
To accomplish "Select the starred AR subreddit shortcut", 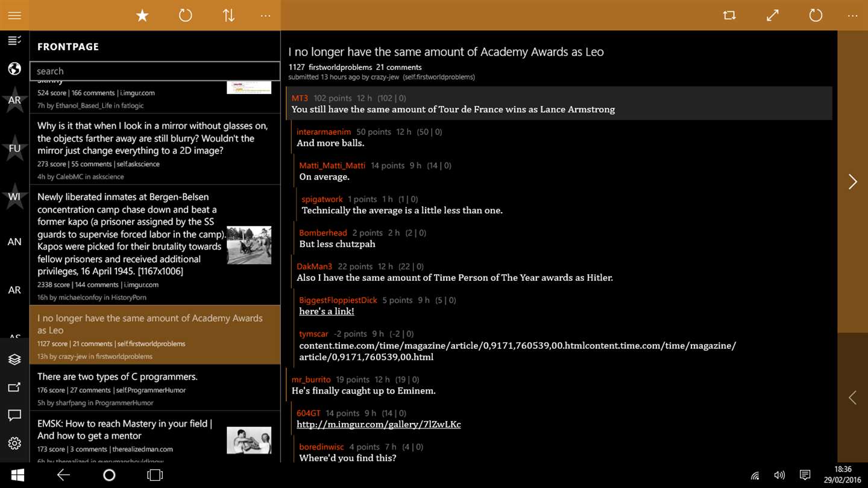I will tap(14, 100).
